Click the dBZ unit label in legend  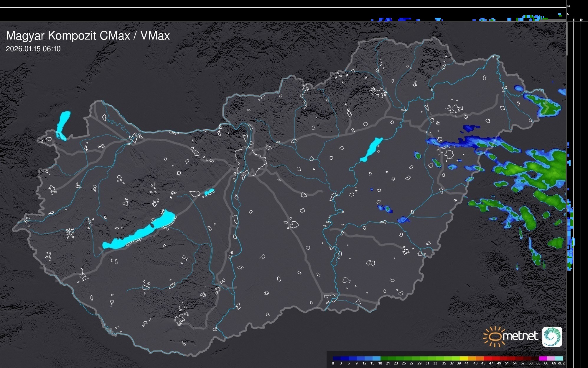point(561,363)
